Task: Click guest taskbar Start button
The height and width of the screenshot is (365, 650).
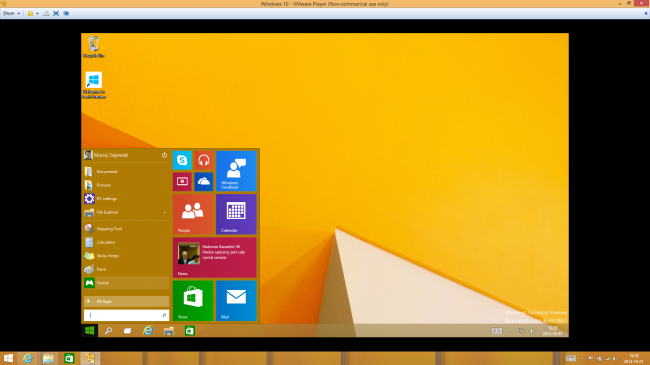Action: point(90,331)
